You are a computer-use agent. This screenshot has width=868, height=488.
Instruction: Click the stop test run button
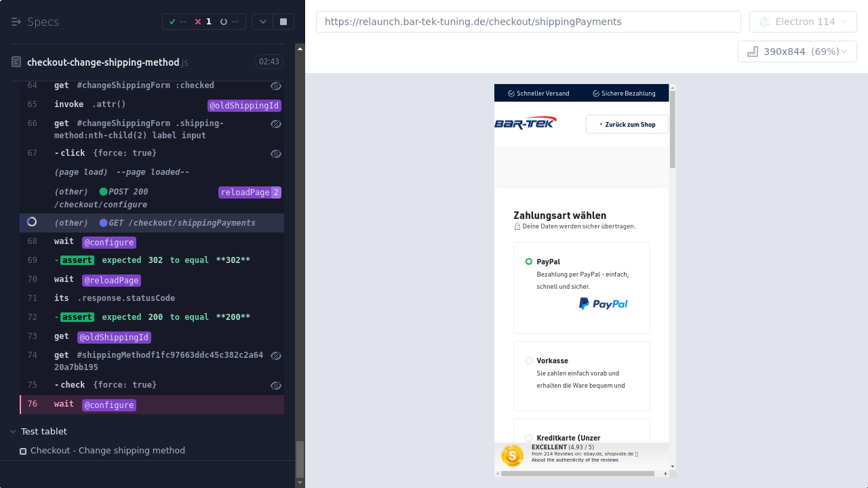point(283,22)
